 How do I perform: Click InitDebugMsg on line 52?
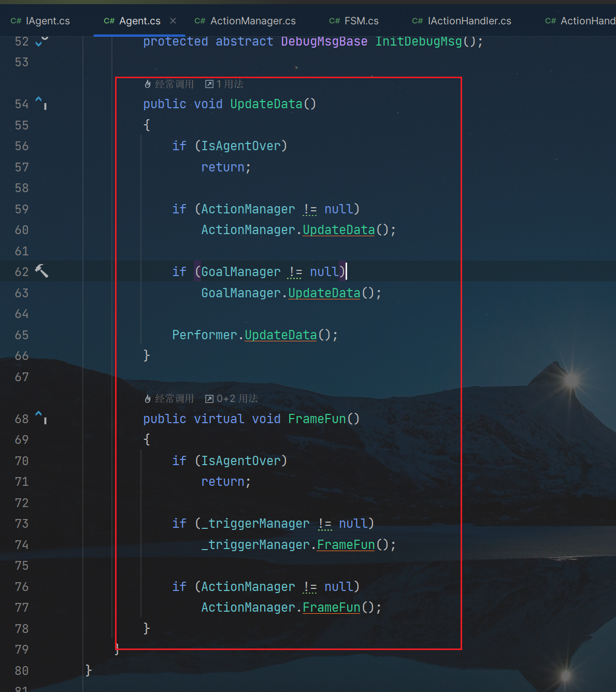[x=419, y=41]
